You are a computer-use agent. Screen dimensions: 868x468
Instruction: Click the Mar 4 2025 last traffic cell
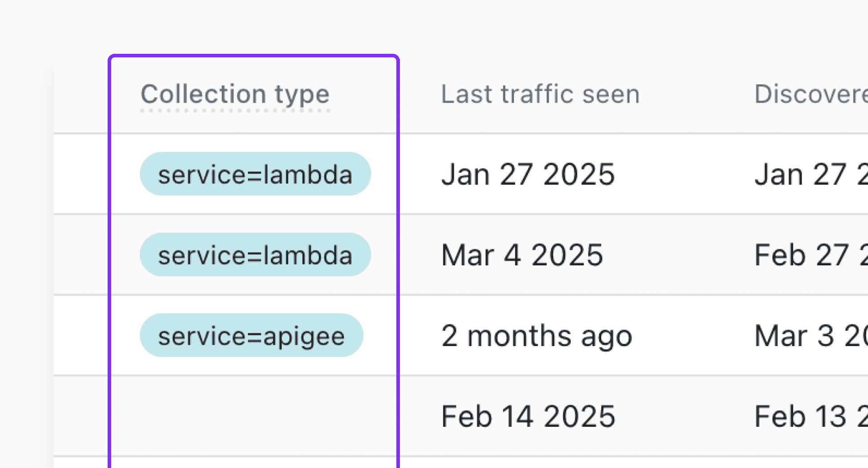pyautogui.click(x=522, y=255)
